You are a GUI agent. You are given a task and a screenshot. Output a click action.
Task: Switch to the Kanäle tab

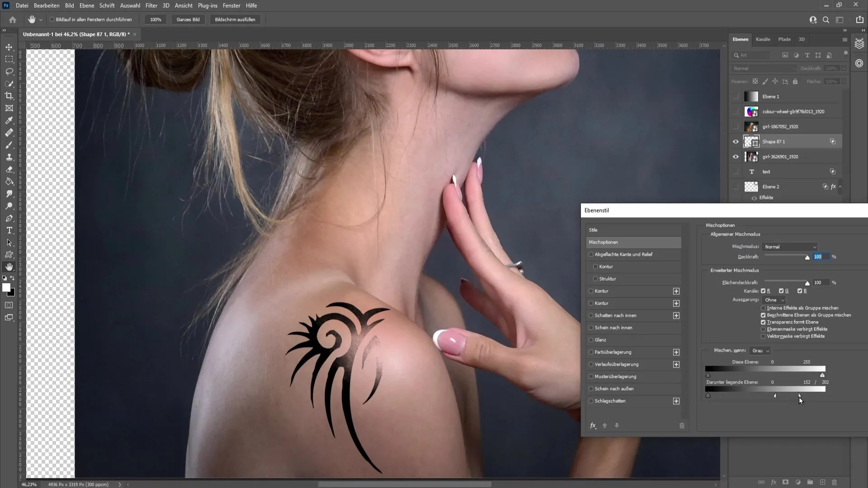[x=763, y=39]
